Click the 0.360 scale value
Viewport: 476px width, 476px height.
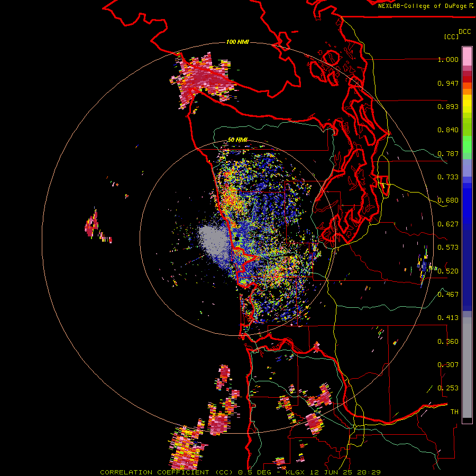point(448,342)
